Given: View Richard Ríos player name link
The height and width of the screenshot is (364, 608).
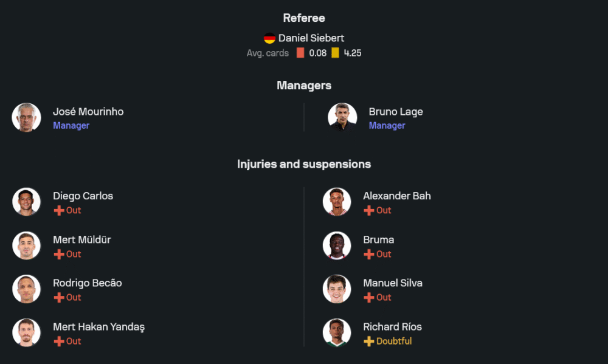Looking at the screenshot, I should 392,327.
